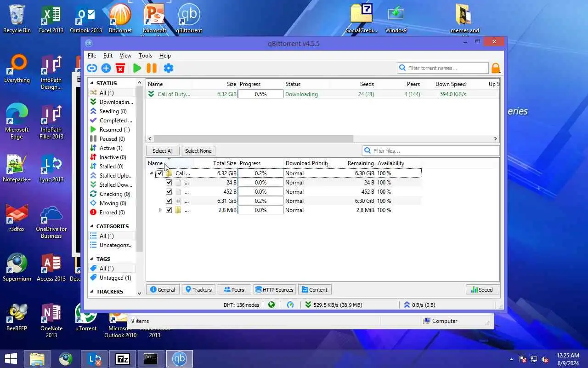
Task: Click the root folder 0.2% progress bar
Action: pos(260,173)
